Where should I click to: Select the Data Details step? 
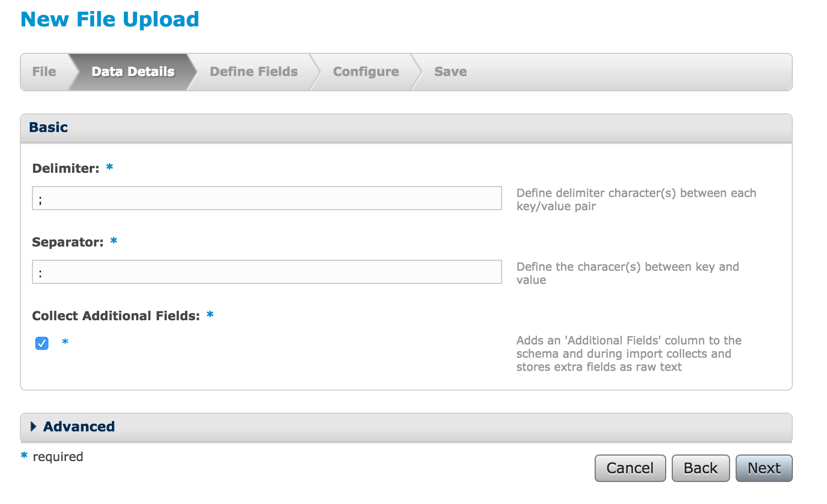click(133, 72)
